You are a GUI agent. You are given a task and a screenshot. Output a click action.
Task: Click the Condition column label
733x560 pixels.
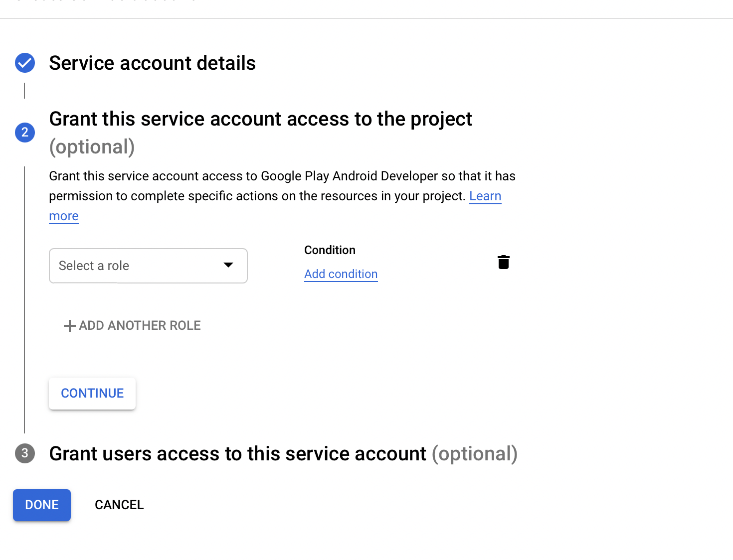[330, 250]
